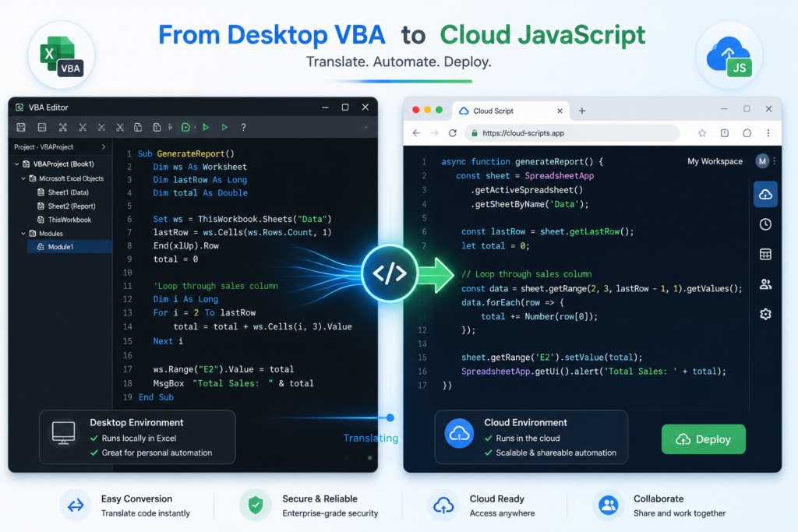This screenshot has width=798, height=532.
Task: Click the lock icon in the address bar
Action: click(475, 133)
